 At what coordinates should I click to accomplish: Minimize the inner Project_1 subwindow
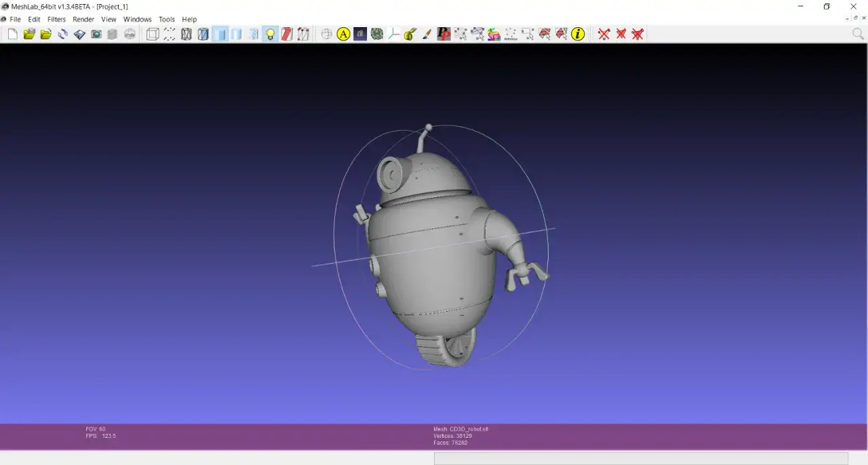pyautogui.click(x=848, y=18)
